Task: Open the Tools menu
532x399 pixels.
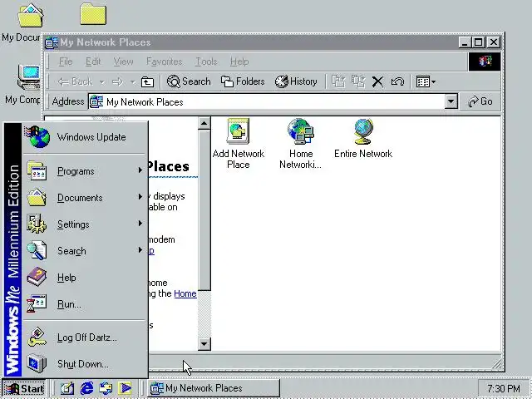Action: [x=206, y=62]
